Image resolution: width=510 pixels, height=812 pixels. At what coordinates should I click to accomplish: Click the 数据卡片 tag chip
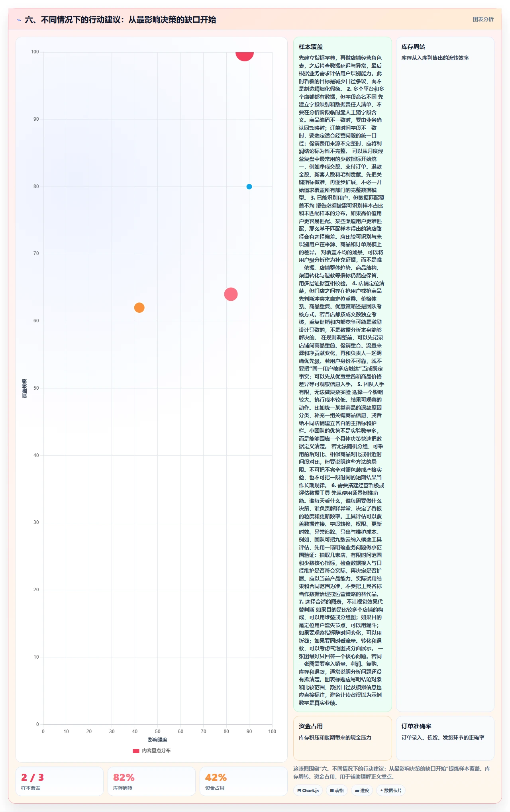391,790
